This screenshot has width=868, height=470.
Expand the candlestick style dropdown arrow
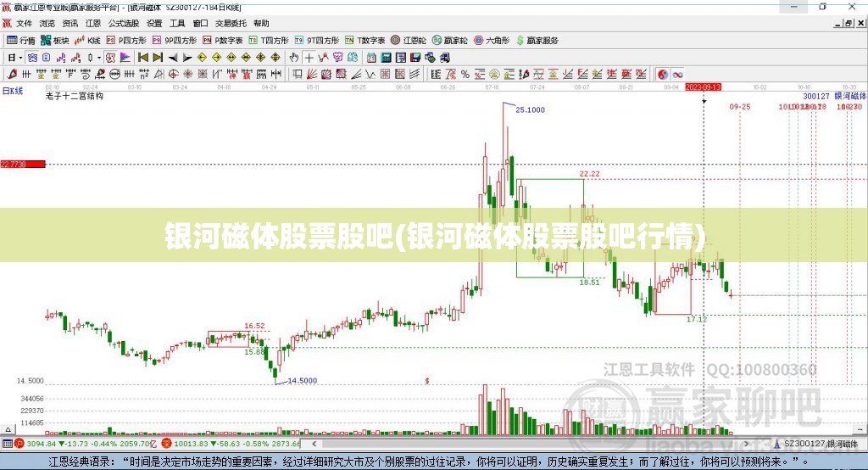[x=99, y=58]
